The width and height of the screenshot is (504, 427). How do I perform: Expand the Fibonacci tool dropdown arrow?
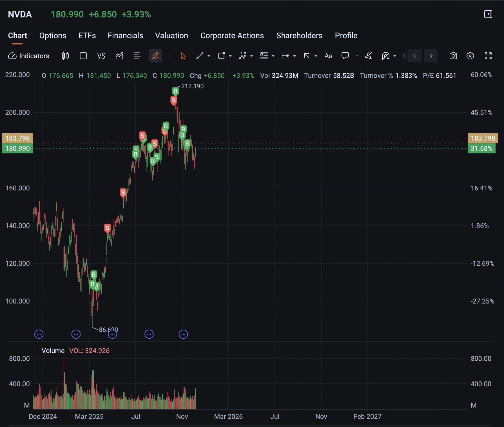273,56
